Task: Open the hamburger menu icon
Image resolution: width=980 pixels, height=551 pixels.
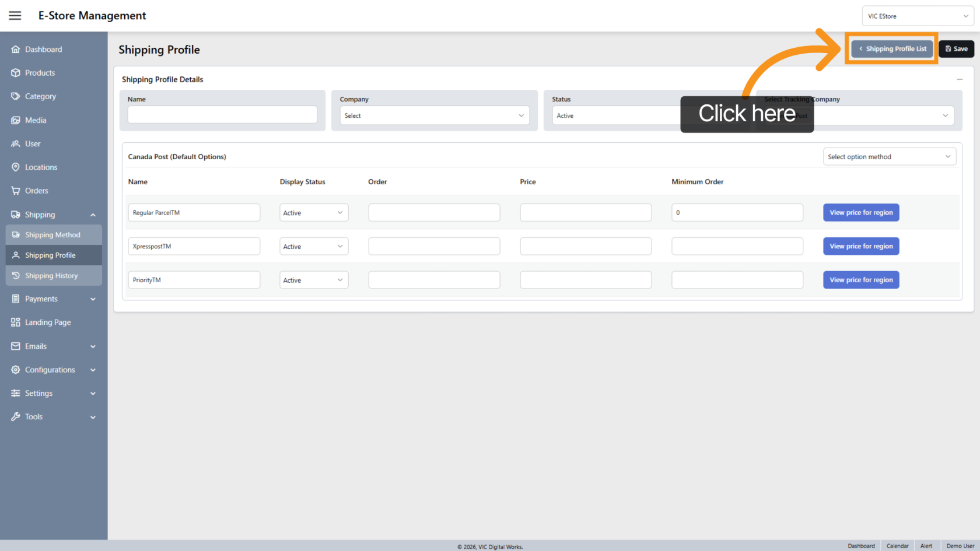Action: tap(15, 16)
